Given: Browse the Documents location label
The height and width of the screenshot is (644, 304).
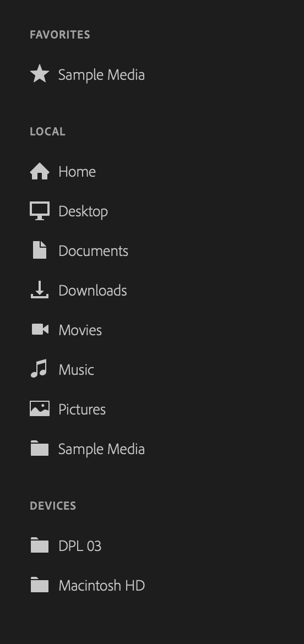Looking at the screenshot, I should [x=93, y=251].
